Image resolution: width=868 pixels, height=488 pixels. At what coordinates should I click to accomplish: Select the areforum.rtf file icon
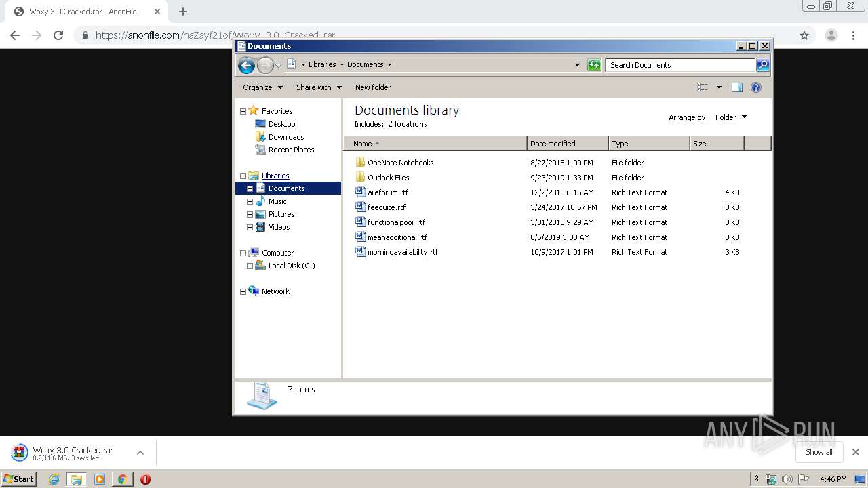tap(361, 192)
